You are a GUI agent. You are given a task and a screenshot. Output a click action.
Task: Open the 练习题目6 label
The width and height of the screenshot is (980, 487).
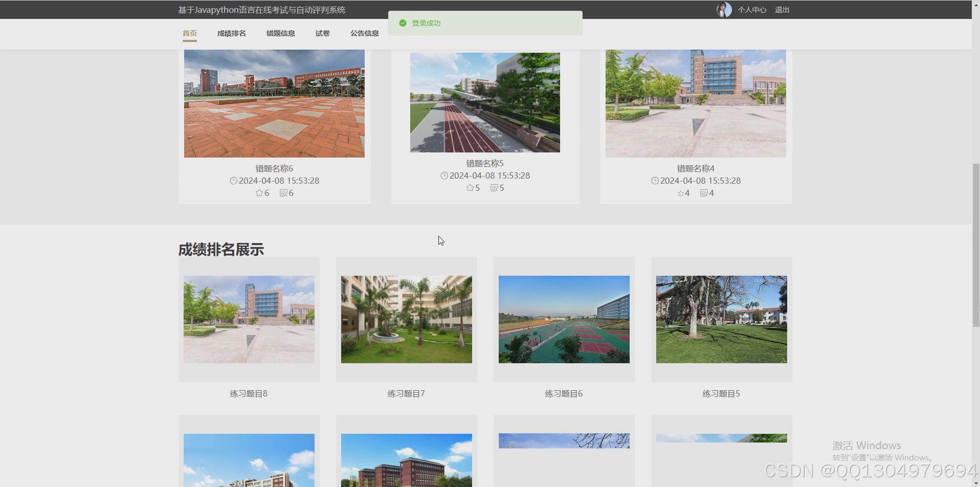pos(564,393)
